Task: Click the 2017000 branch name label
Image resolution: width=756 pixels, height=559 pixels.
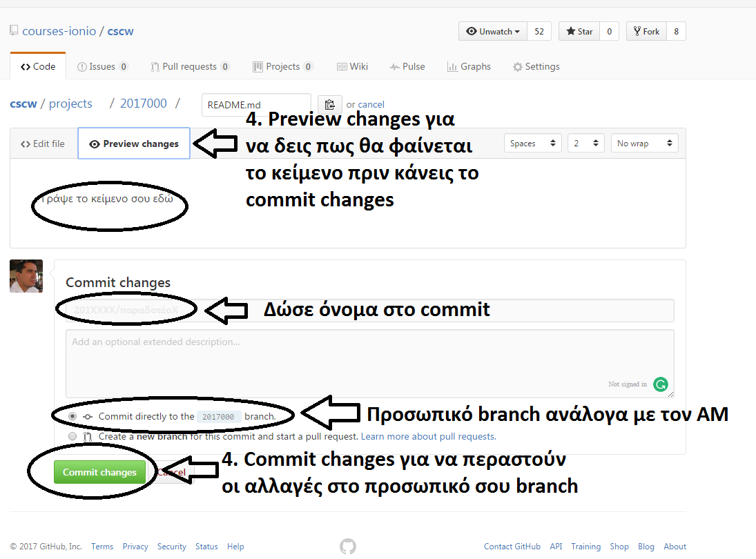Action: point(218,417)
